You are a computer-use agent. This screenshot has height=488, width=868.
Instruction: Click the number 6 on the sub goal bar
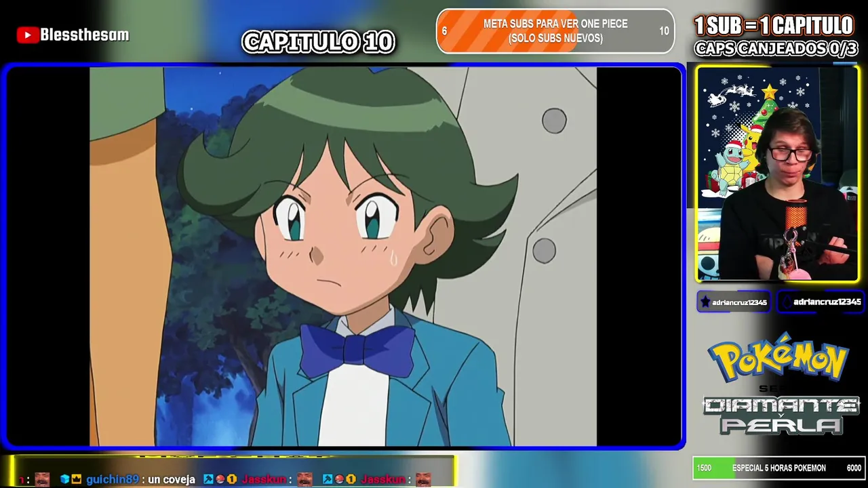click(x=444, y=31)
